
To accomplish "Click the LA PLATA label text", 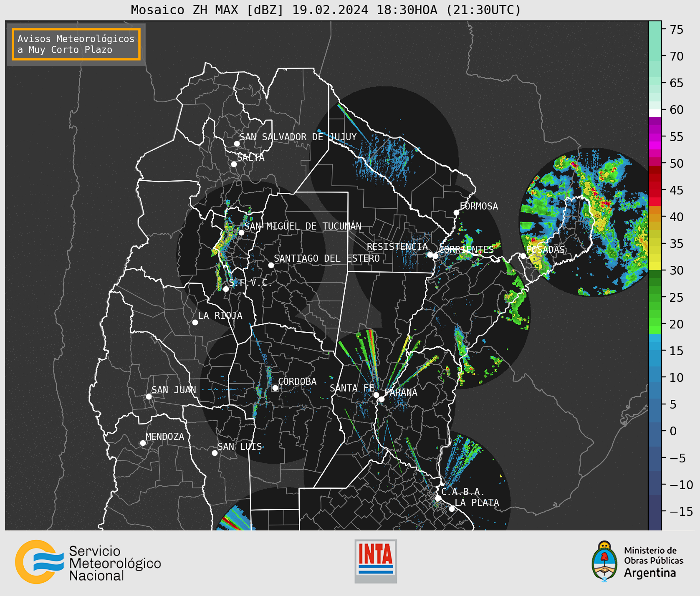I will pyautogui.click(x=477, y=503).
